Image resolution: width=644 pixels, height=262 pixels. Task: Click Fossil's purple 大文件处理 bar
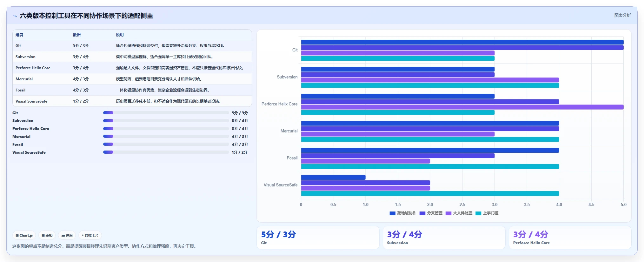366,161
